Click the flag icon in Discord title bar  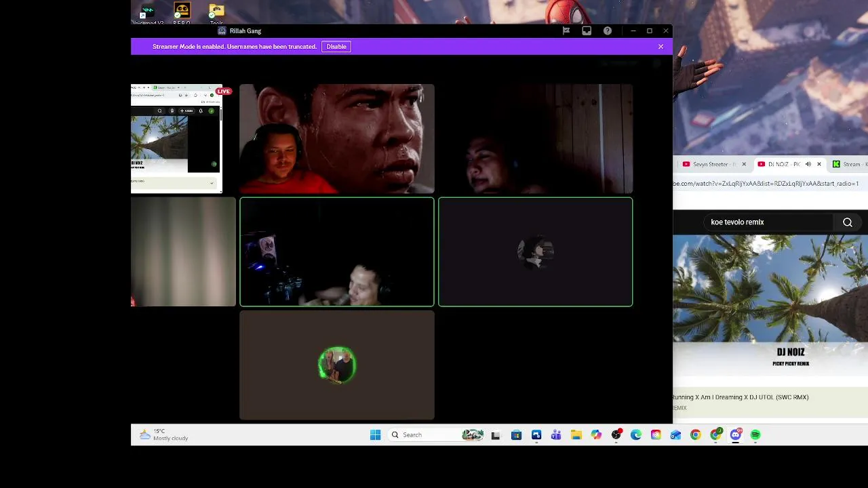[x=566, y=30]
